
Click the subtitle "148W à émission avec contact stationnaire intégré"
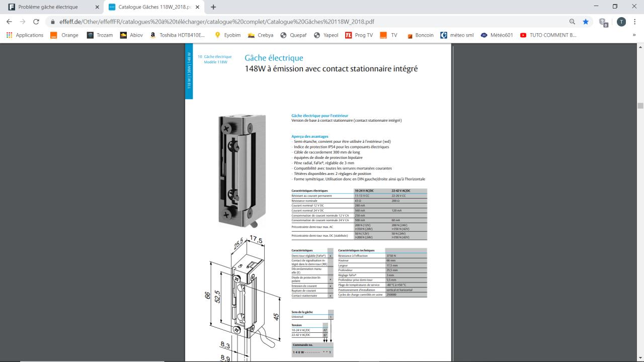[331, 68]
